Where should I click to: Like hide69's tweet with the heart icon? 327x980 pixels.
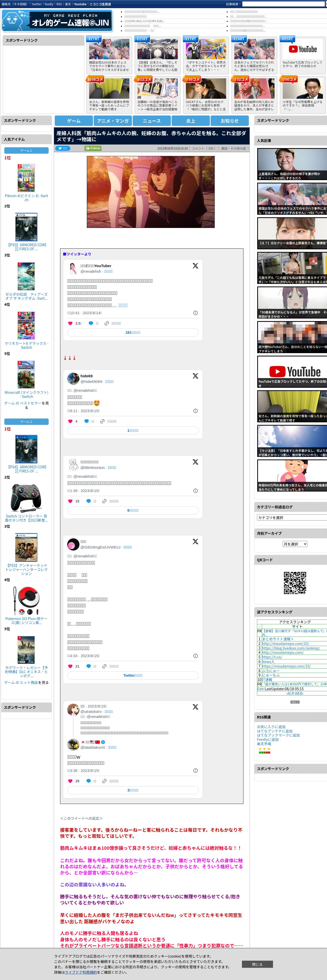(70, 421)
